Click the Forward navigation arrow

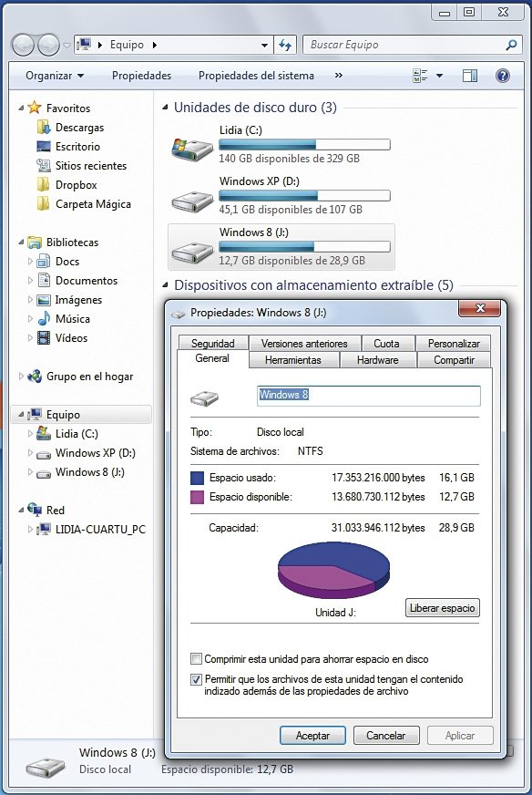coord(48,45)
